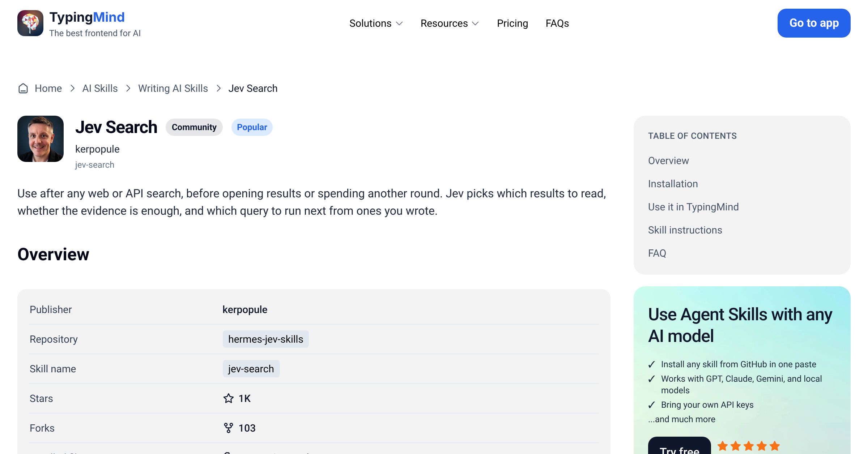Click the hermes-jev-skills repository tag
Screen dimensions: 868x454
click(x=266, y=339)
